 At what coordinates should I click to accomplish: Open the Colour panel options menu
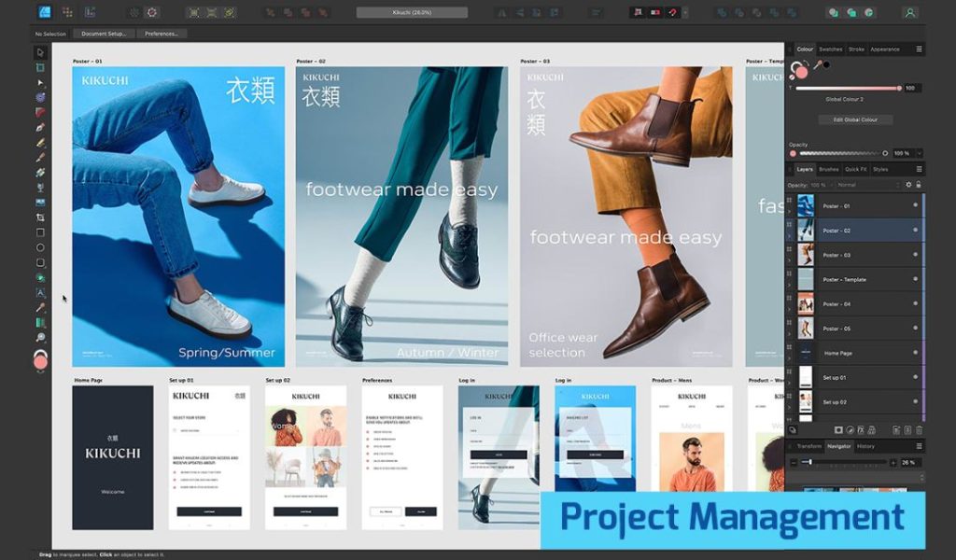(919, 49)
